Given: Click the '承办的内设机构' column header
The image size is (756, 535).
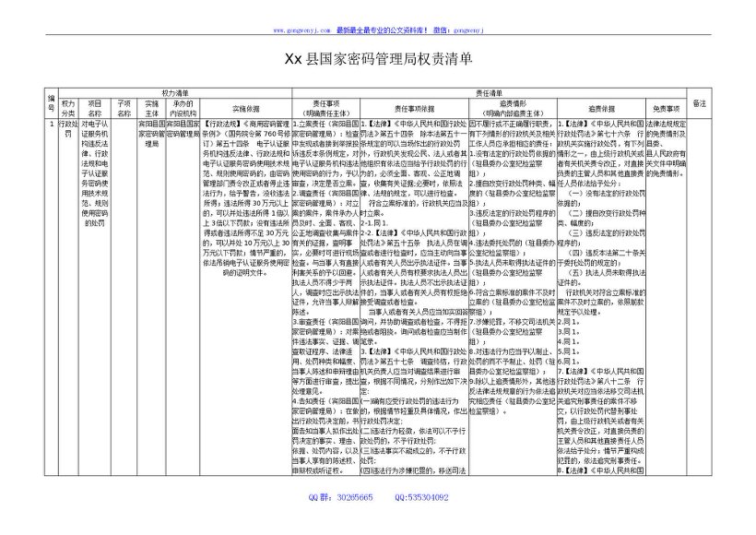Looking at the screenshot, I should (183, 109).
